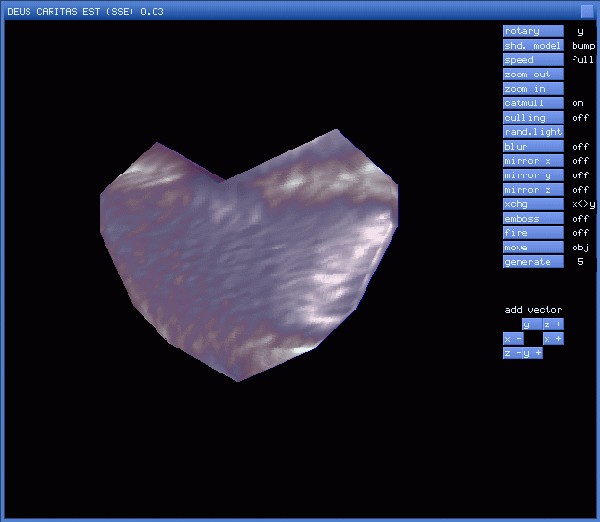This screenshot has width=600, height=522.
Task: Enable the fire effect
Action: (533, 233)
